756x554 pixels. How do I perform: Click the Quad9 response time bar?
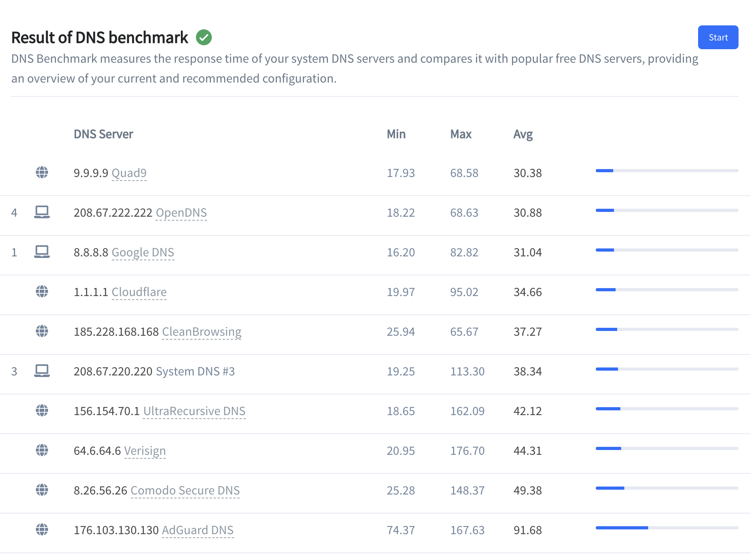click(666, 171)
